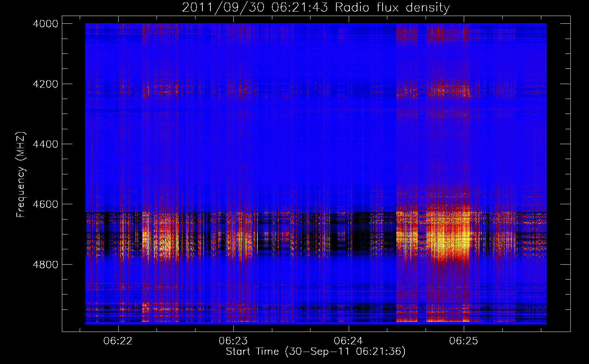
Task: Click the '4400' frequency axis label
Action: (x=46, y=144)
